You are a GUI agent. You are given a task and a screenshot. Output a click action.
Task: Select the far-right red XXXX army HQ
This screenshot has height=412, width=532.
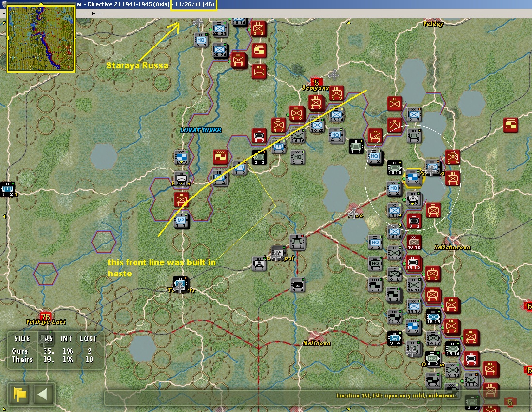[x=511, y=125]
